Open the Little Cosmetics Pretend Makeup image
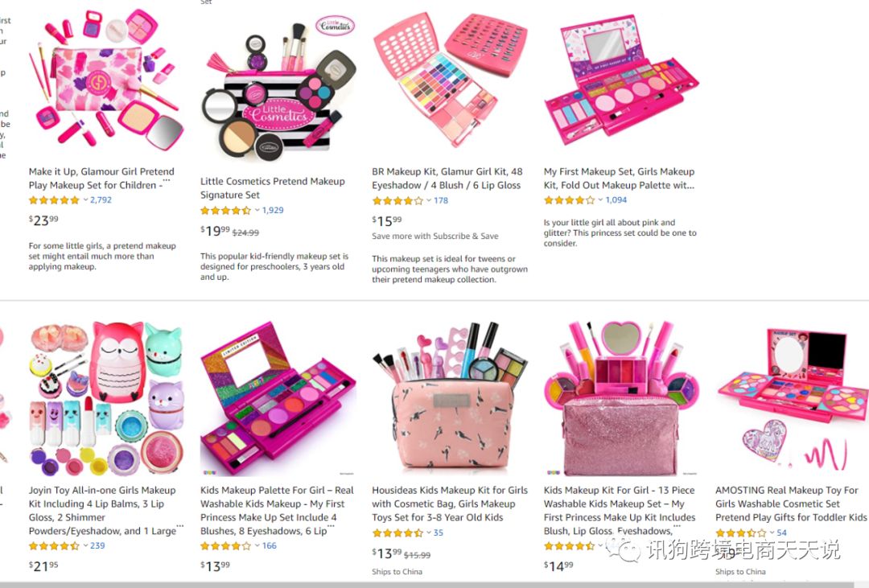 pyautogui.click(x=277, y=88)
